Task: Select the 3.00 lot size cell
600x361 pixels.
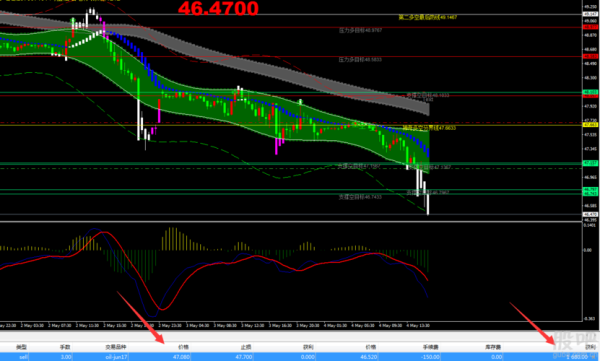Action: pyautogui.click(x=65, y=357)
